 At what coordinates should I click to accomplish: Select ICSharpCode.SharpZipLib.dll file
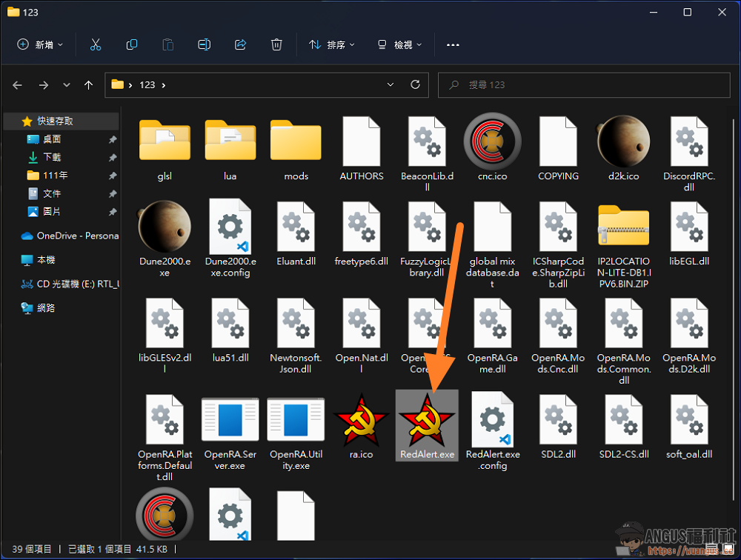pyautogui.click(x=558, y=244)
